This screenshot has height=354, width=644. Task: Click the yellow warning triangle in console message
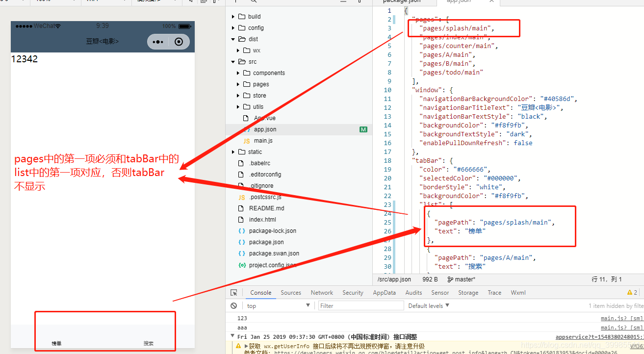click(x=238, y=346)
